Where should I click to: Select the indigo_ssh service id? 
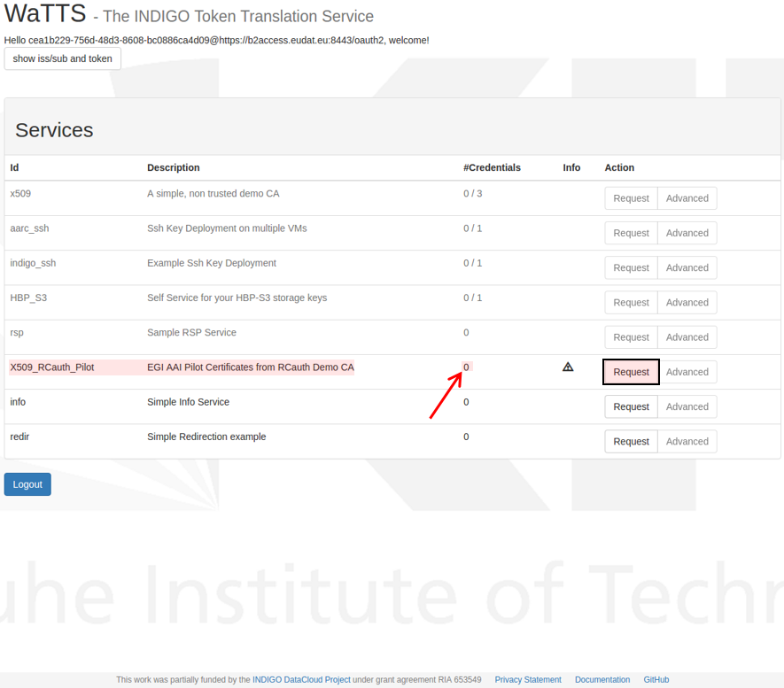point(33,263)
